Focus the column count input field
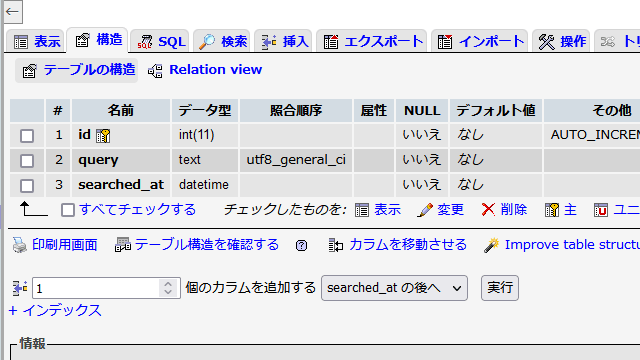This screenshot has height=360, width=640. (x=106, y=288)
